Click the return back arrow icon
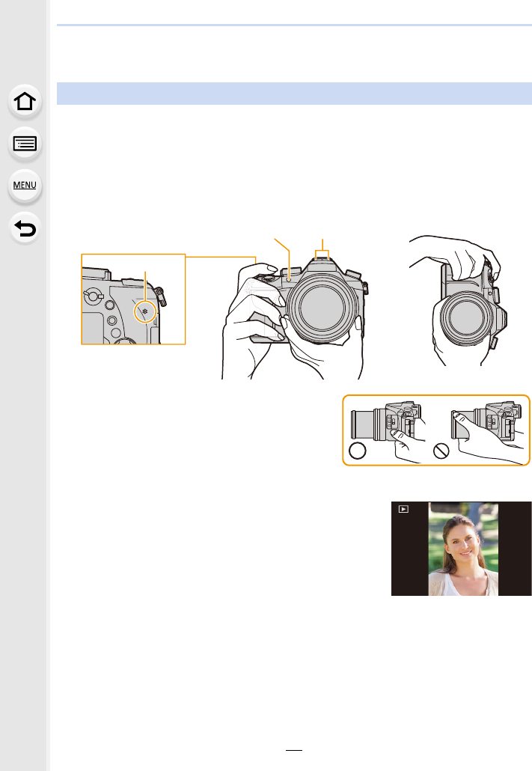Image resolution: width=532 pixels, height=771 pixels. click(x=25, y=228)
